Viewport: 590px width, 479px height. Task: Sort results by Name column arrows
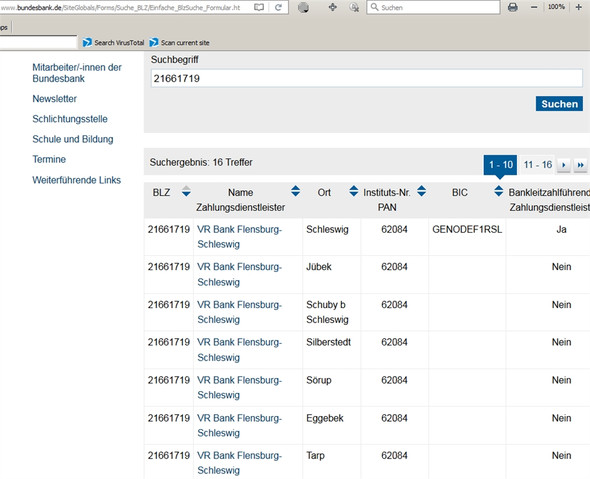click(296, 191)
